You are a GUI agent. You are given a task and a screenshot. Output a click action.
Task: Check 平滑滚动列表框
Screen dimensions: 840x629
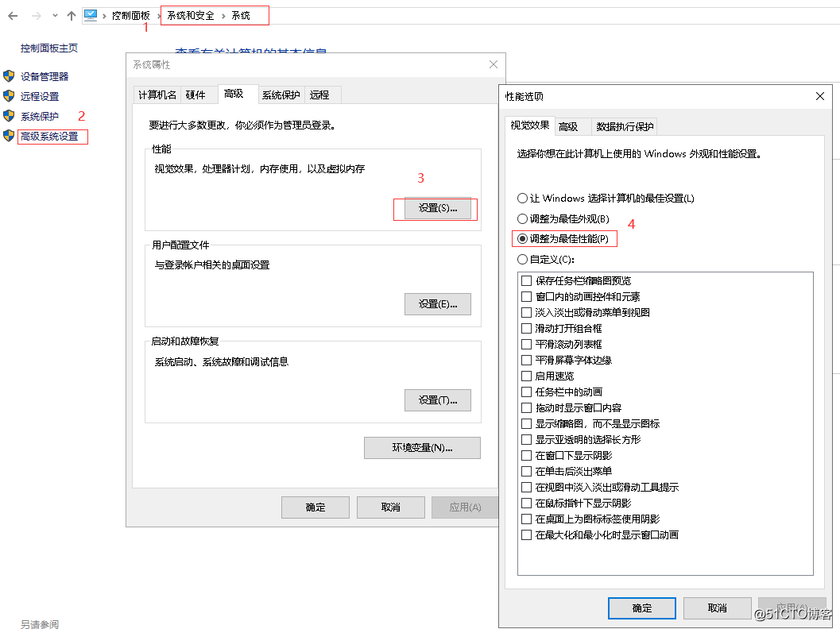(527, 345)
